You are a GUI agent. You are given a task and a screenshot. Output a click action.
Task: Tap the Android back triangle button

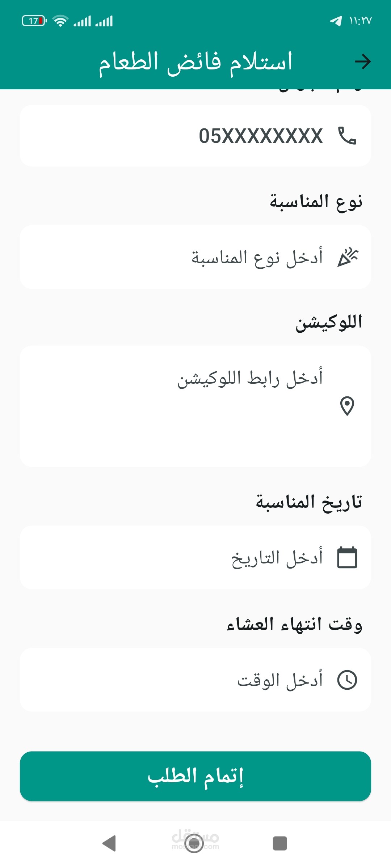(109, 843)
